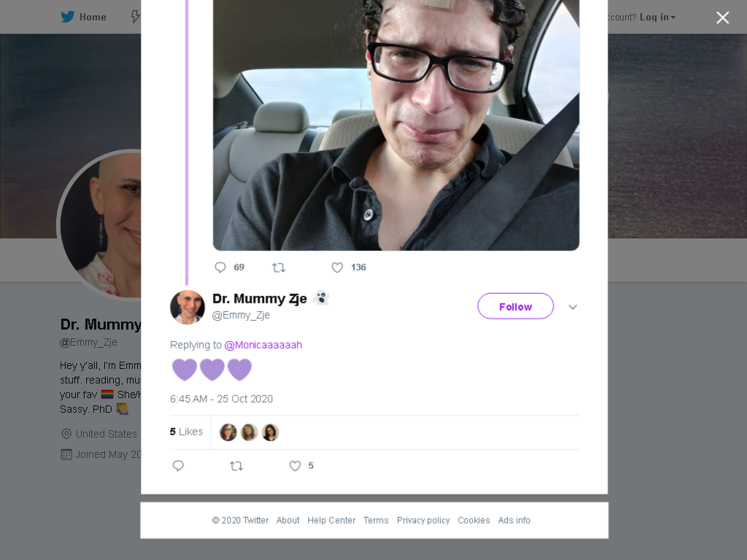Viewport: 747px width, 560px height.
Task: Click the Twitter bird Home icon
Action: [x=68, y=17]
